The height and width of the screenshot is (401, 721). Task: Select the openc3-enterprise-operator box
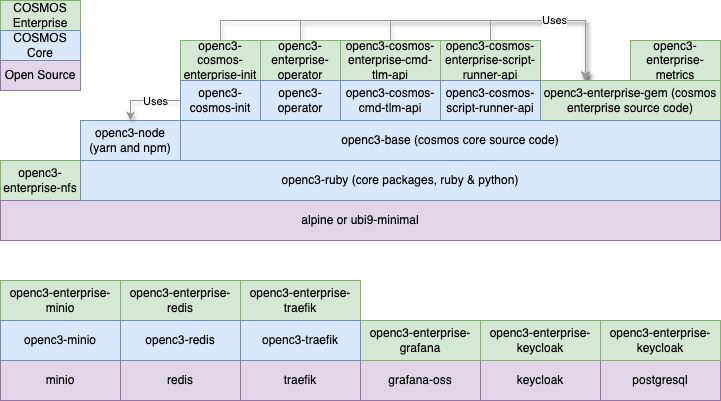(x=300, y=61)
